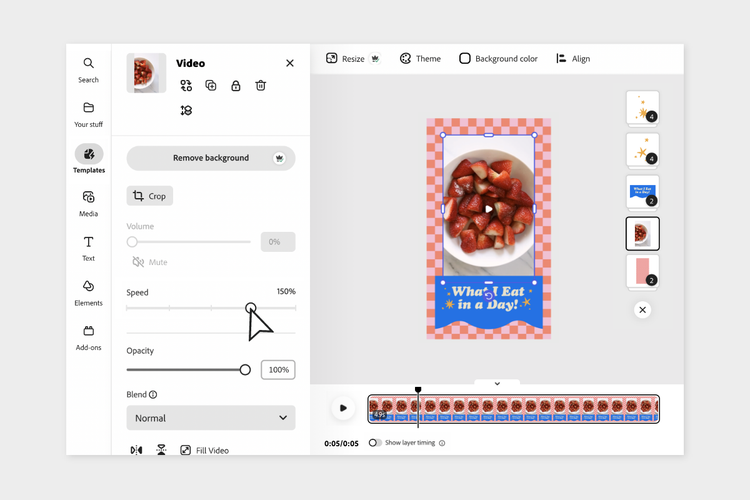This screenshot has width=750, height=500.
Task: Click the video thumbnail in the panel header
Action: (146, 73)
